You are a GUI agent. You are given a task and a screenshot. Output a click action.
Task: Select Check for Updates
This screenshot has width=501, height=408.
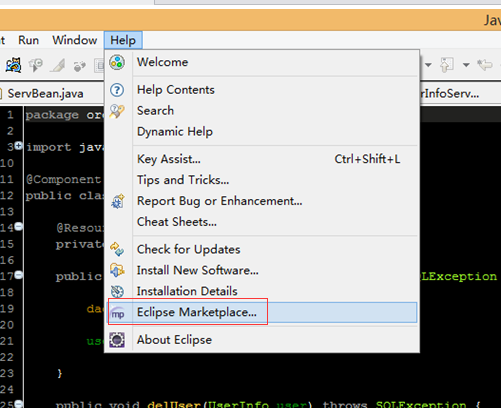point(262,249)
